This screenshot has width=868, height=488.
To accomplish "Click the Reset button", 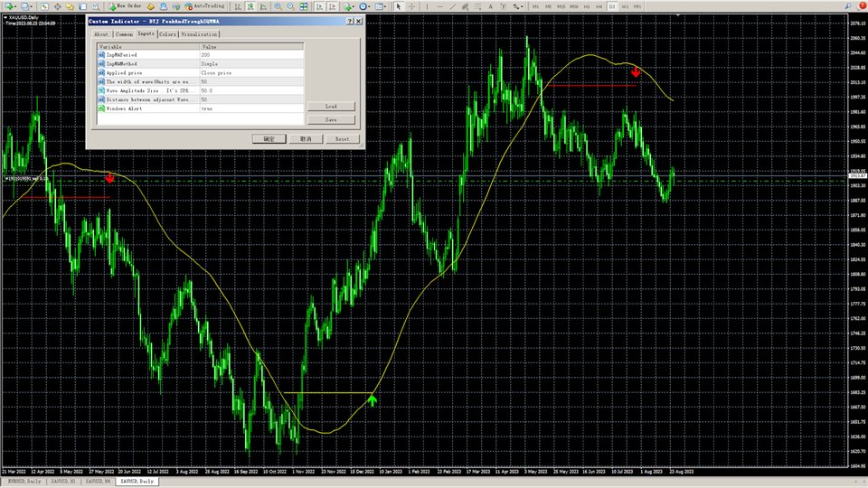I will point(342,139).
